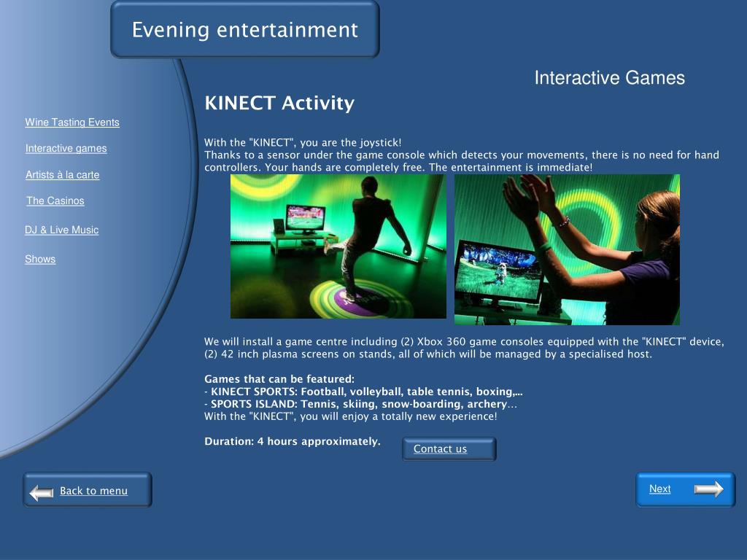Click the KINECT SPORTS games line

[x=363, y=392]
